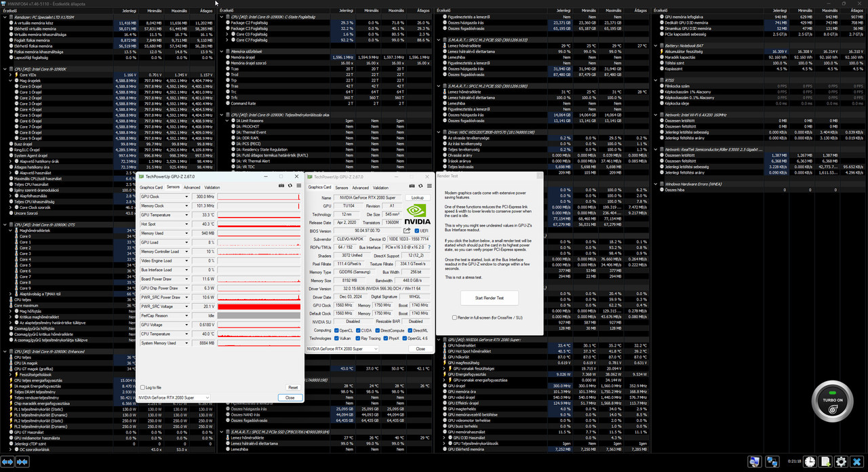Click the BIOS share/export icon
868x472 pixels.
[407, 231]
